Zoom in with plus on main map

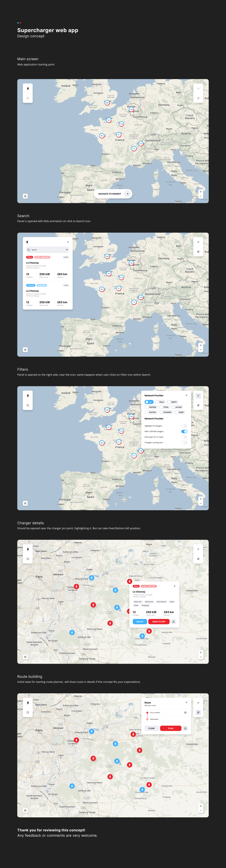(201, 192)
